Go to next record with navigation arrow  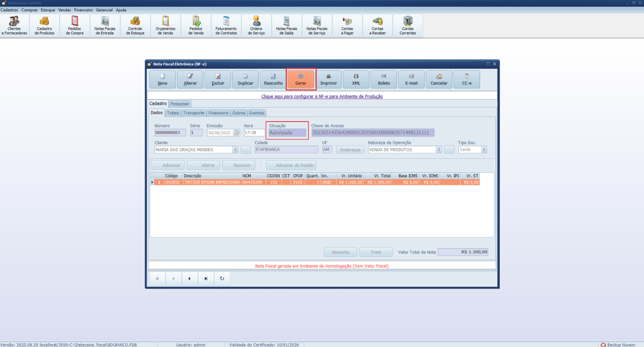[x=189, y=279]
